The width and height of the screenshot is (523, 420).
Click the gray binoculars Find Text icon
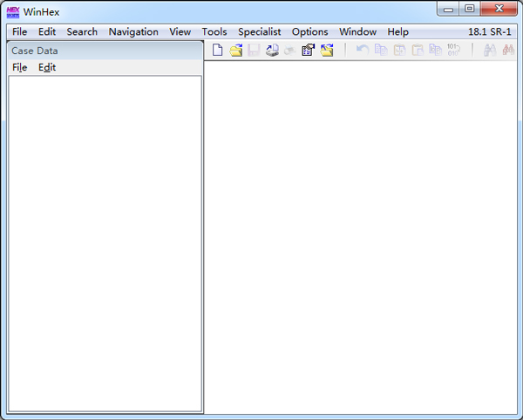tap(490, 50)
